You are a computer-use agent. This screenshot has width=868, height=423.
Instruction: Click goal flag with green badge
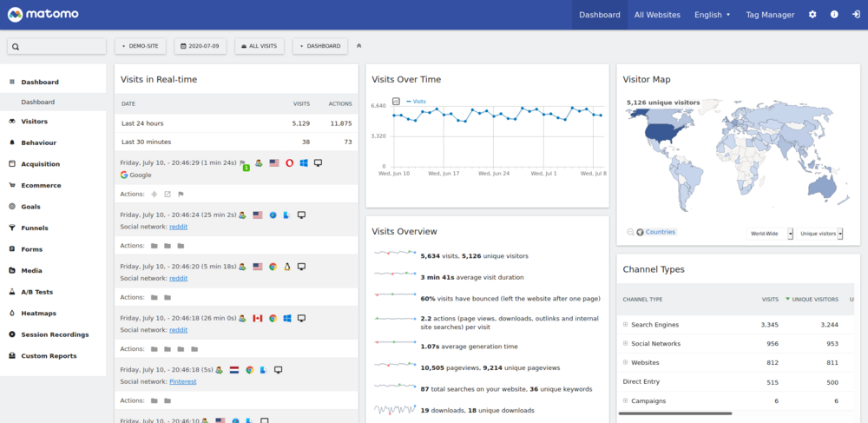point(244,165)
